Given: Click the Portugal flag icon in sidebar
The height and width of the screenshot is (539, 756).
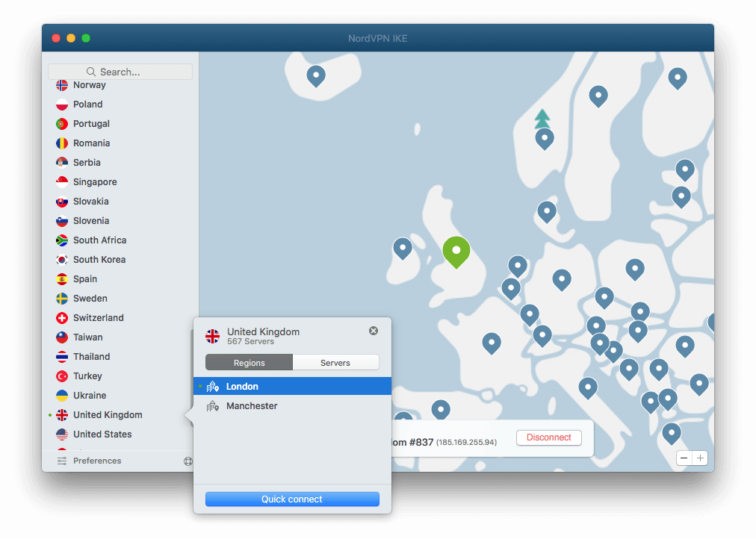Looking at the screenshot, I should pyautogui.click(x=62, y=124).
